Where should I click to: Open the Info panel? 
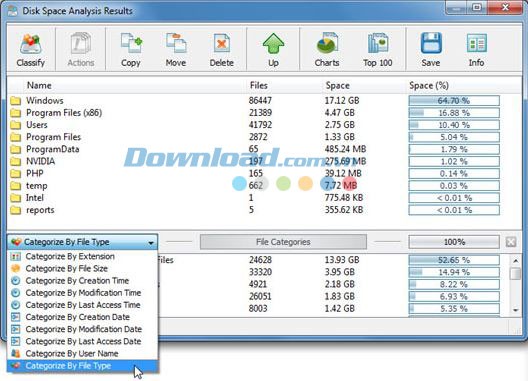click(x=476, y=49)
